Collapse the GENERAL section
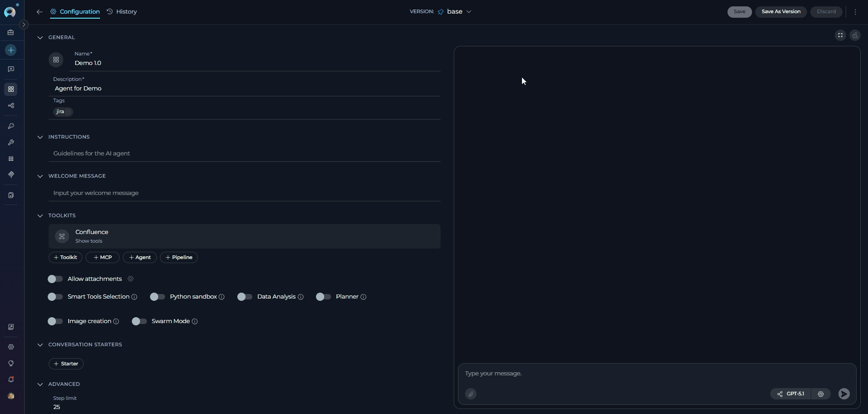The height and width of the screenshot is (414, 868). (x=40, y=38)
